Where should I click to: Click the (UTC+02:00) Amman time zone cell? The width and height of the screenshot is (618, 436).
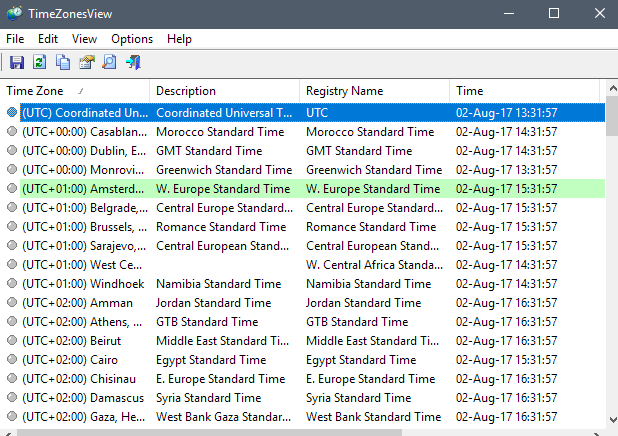[x=77, y=303]
